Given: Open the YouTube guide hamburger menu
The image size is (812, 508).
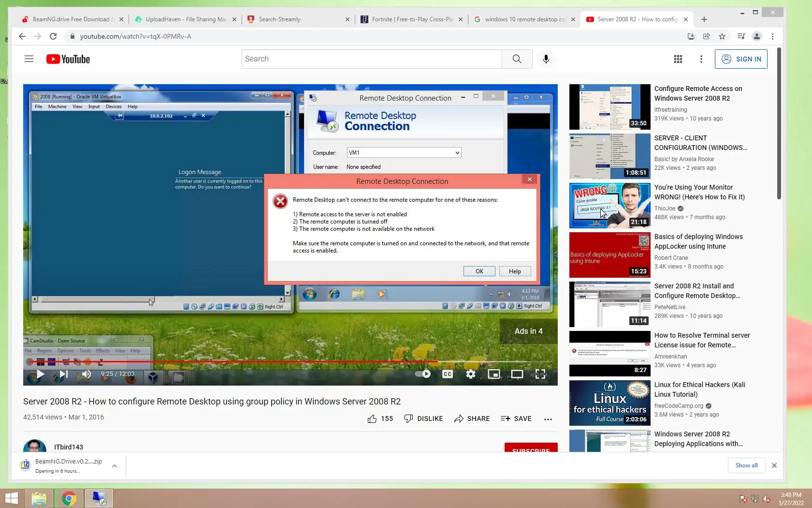Looking at the screenshot, I should (x=29, y=59).
